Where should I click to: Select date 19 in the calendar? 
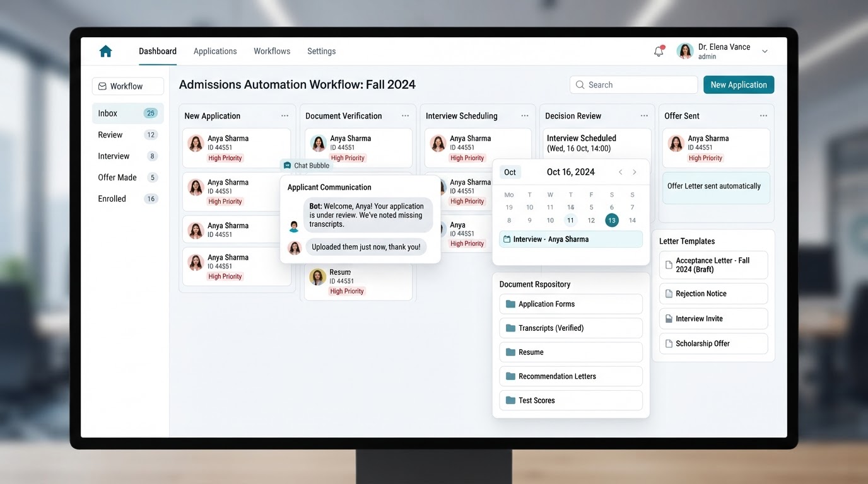[509, 207]
